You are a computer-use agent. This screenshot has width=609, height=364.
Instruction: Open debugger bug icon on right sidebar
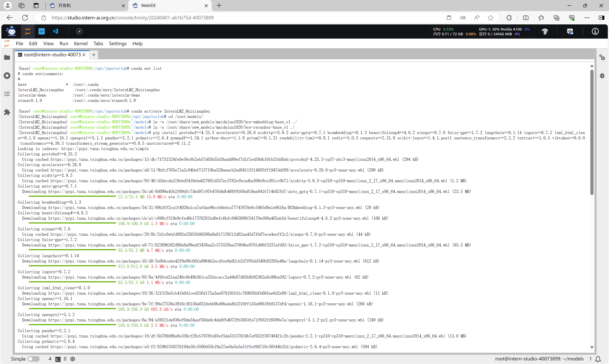click(602, 76)
